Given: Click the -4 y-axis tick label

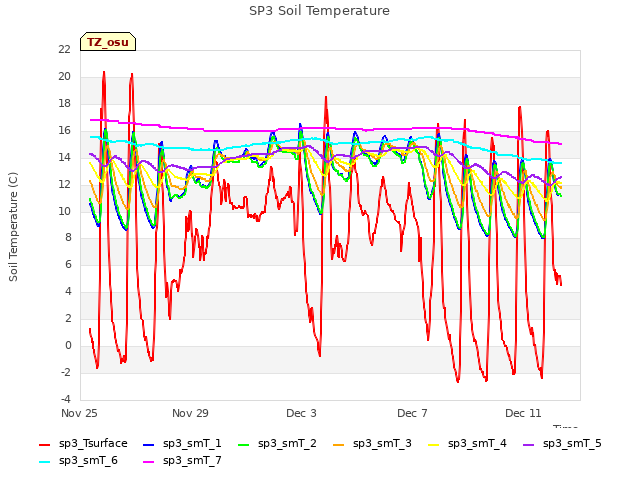Looking at the screenshot, I should [66, 399].
